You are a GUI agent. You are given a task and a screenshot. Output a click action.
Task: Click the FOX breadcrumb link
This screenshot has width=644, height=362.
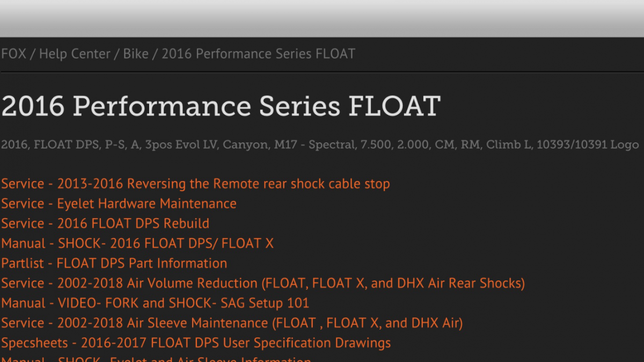click(13, 54)
